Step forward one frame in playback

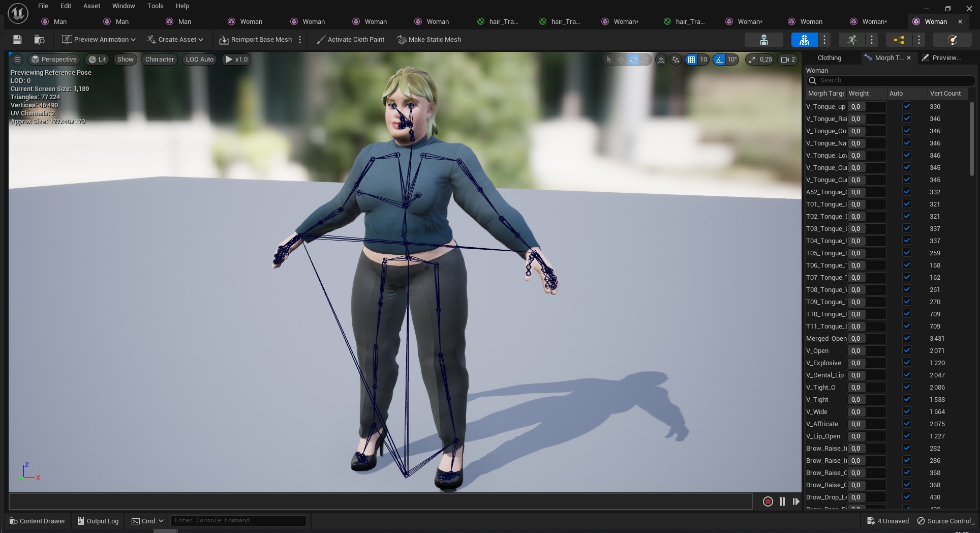796,501
